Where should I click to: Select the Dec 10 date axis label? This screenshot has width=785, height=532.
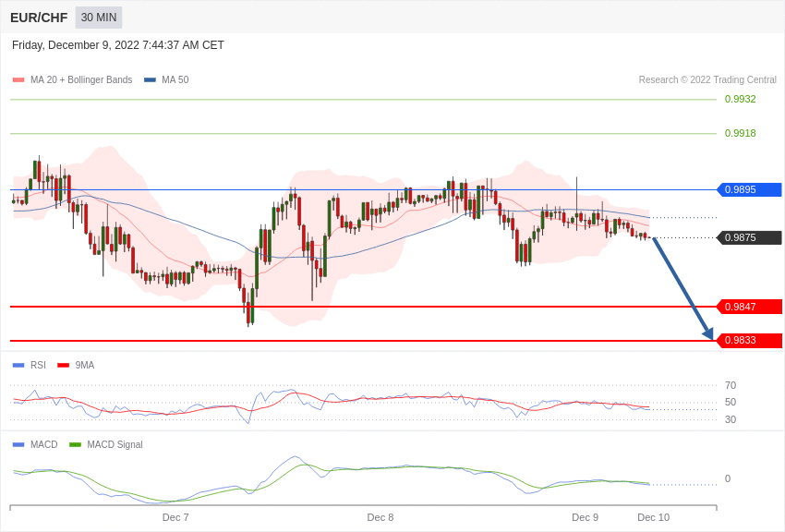(x=653, y=517)
